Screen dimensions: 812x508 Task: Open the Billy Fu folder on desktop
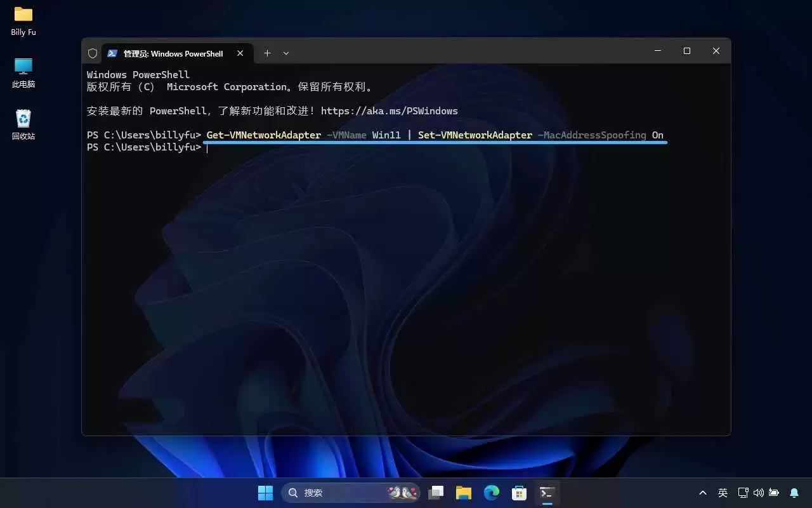(x=23, y=20)
